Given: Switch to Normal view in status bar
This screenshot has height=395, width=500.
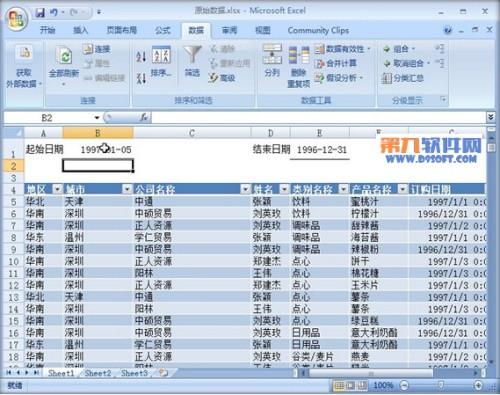Looking at the screenshot, I should pos(339,386).
